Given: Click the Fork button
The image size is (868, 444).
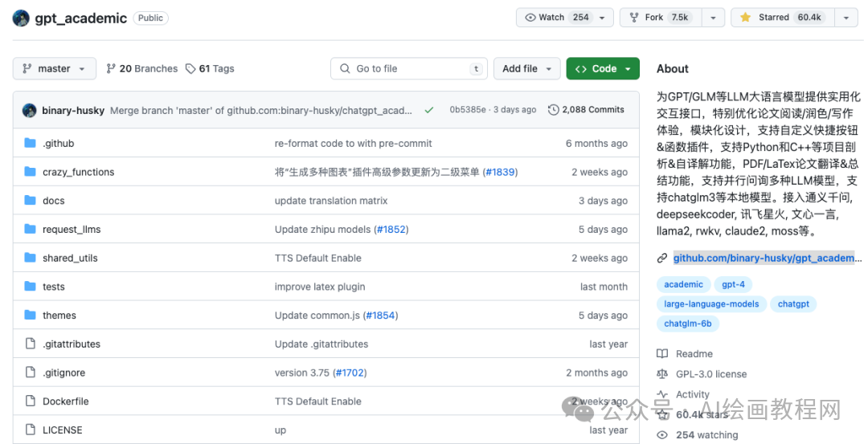Looking at the screenshot, I should point(661,17).
